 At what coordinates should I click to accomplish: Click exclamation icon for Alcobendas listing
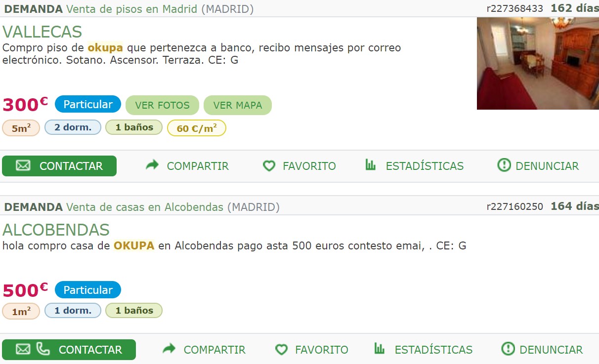coord(508,349)
